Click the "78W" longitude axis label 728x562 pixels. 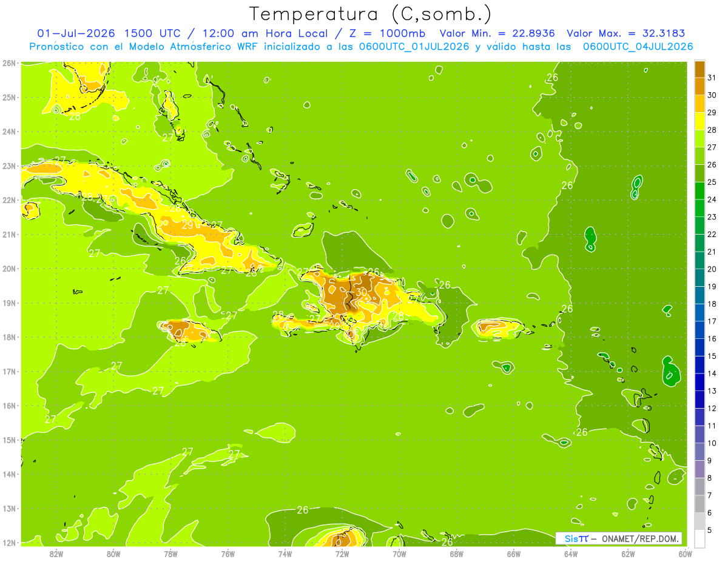click(170, 554)
